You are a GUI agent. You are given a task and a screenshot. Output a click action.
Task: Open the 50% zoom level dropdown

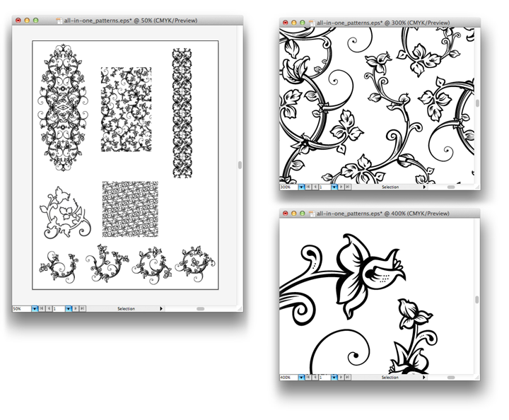(x=34, y=309)
